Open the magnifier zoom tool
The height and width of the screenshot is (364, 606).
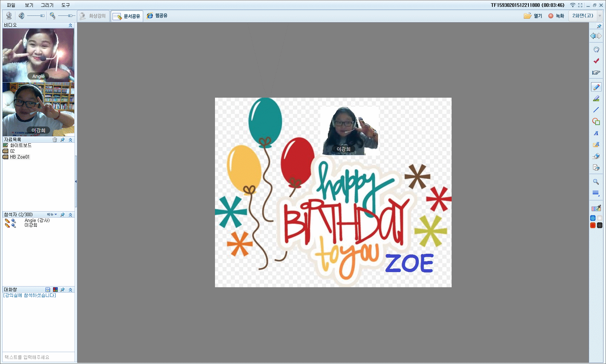596,182
